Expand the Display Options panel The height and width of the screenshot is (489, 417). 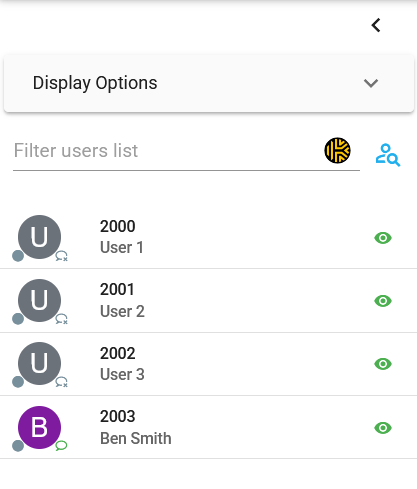click(209, 83)
